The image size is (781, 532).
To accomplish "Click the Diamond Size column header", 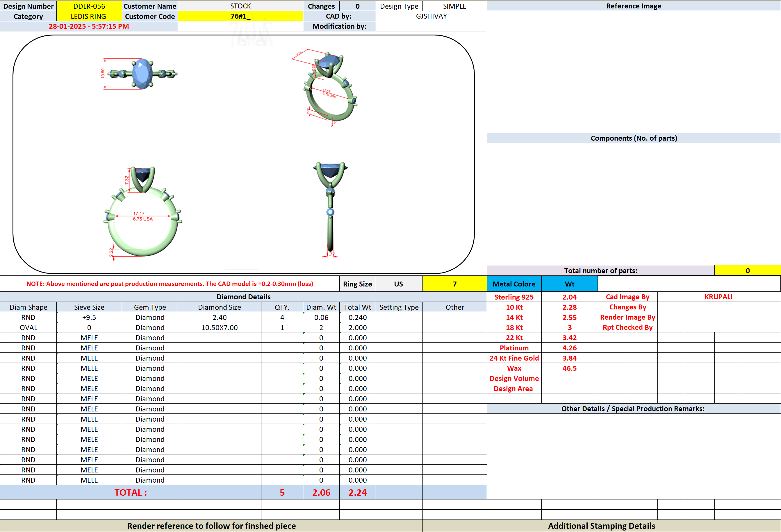I will pyautogui.click(x=220, y=307).
